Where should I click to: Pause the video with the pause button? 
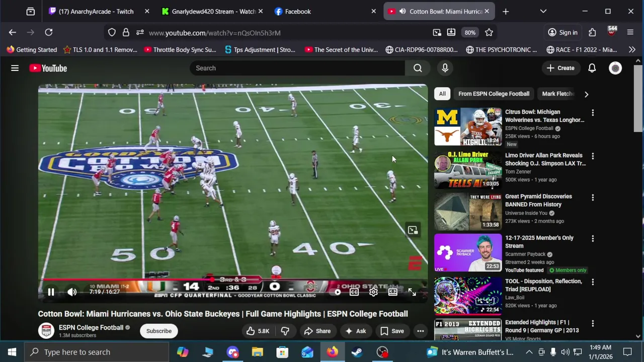(51, 292)
